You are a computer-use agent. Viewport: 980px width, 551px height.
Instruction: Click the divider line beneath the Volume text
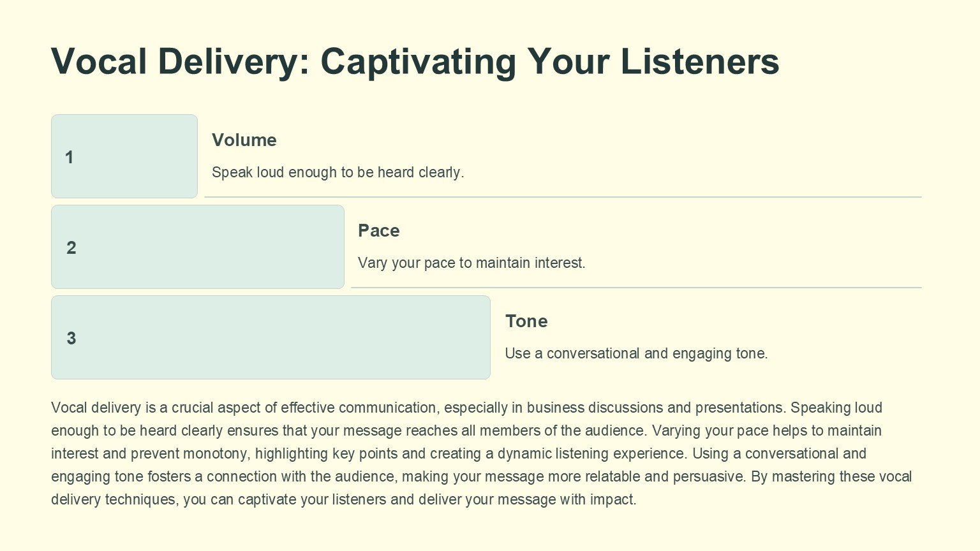pos(563,197)
